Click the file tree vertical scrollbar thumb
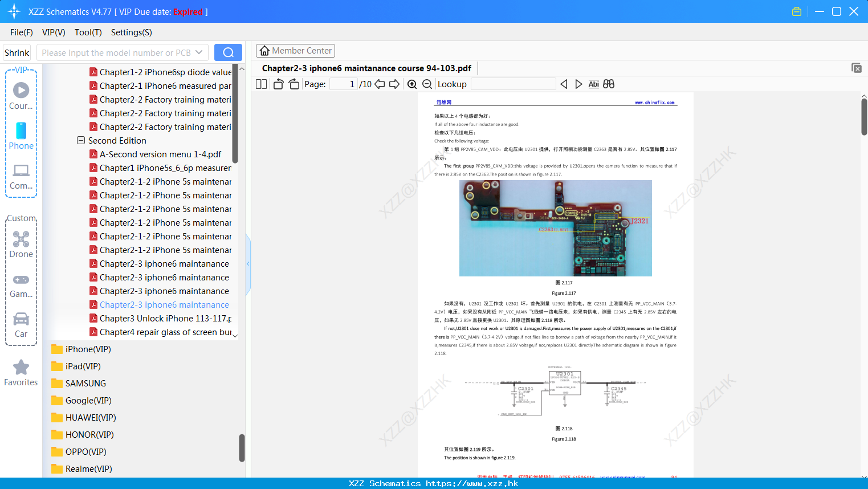This screenshot has width=868, height=489. 235,114
